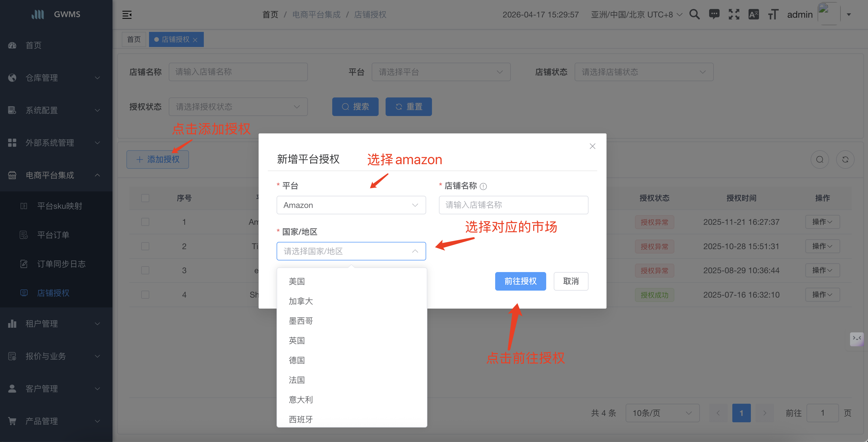Click the sidebar collapse hamburger icon
868x442 pixels.
point(127,15)
